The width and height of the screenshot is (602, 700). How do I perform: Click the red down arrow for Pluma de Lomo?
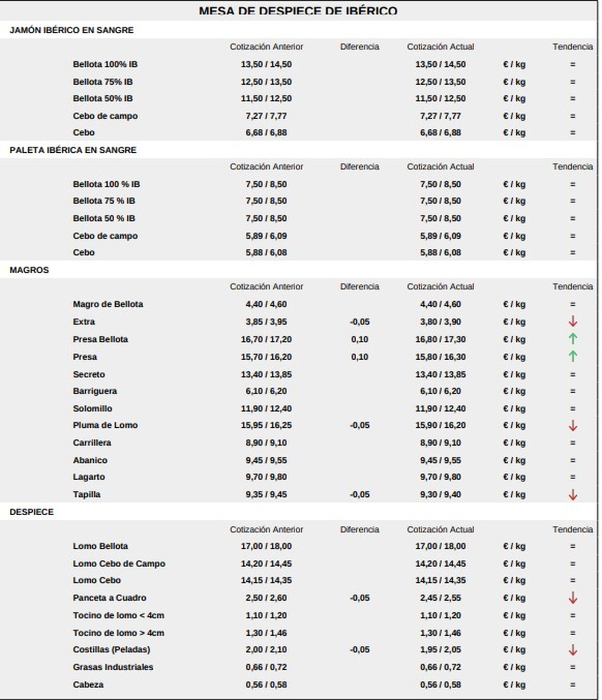tap(572, 425)
